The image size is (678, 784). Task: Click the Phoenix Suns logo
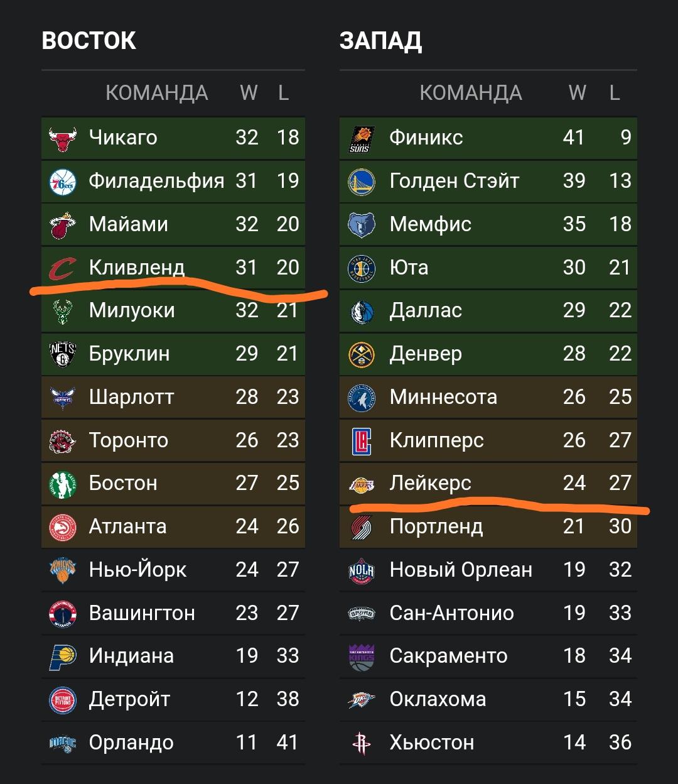click(x=362, y=139)
